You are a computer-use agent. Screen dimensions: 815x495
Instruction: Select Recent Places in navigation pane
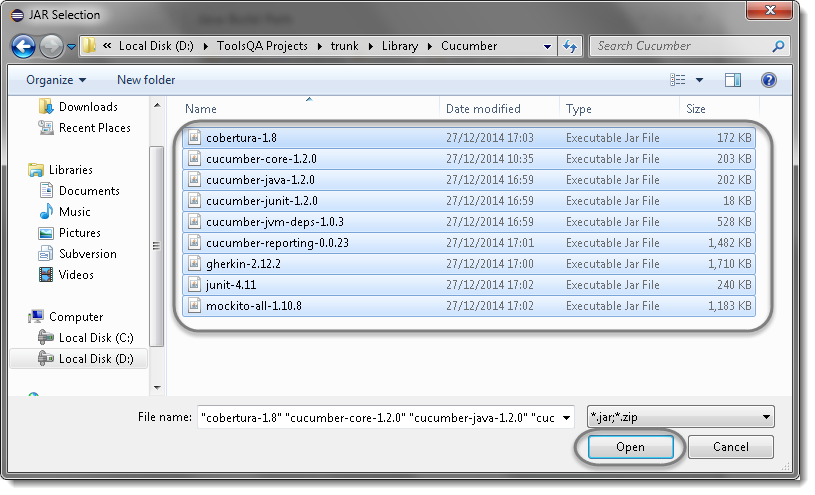(95, 128)
